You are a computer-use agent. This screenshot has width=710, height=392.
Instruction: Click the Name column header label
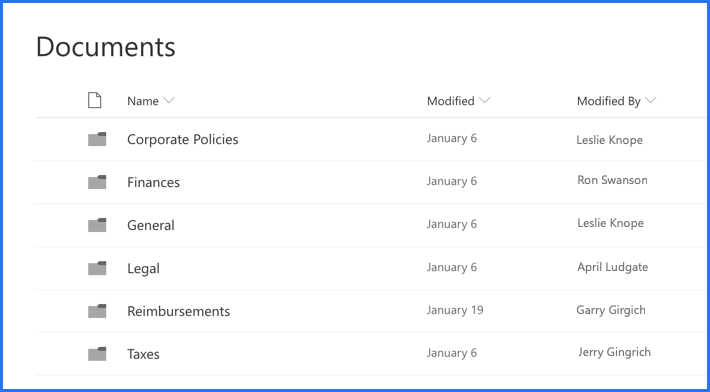coord(143,101)
